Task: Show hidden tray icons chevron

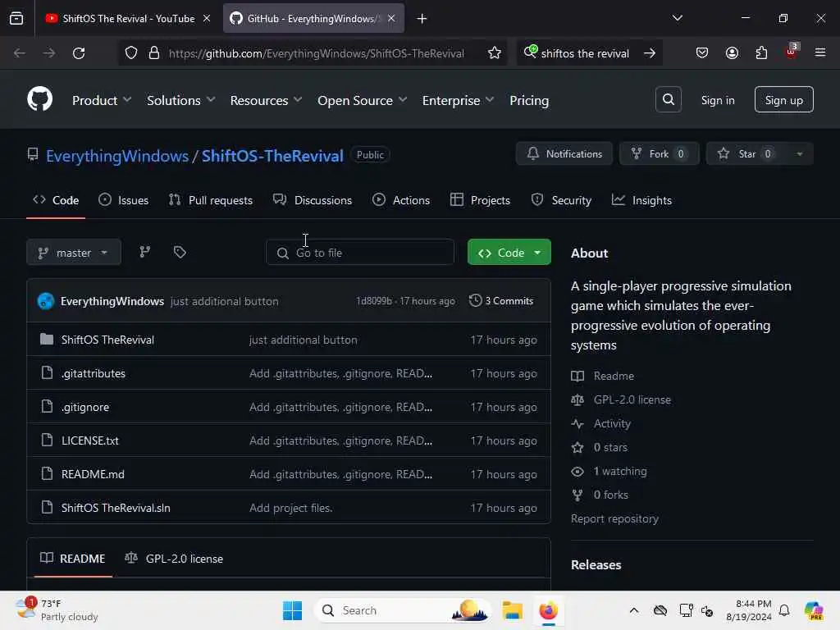Action: tap(634, 610)
